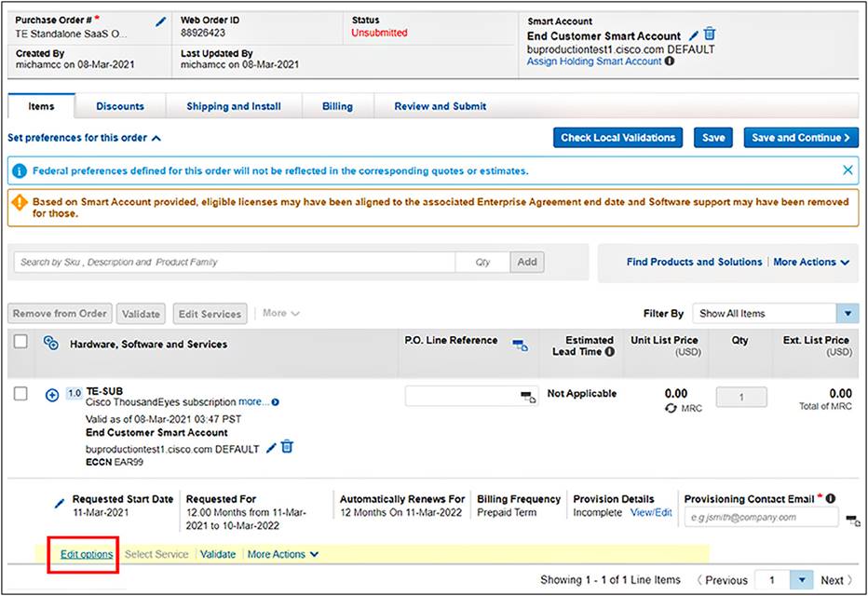Open the greyed More dropdown in toolbar

(x=280, y=313)
